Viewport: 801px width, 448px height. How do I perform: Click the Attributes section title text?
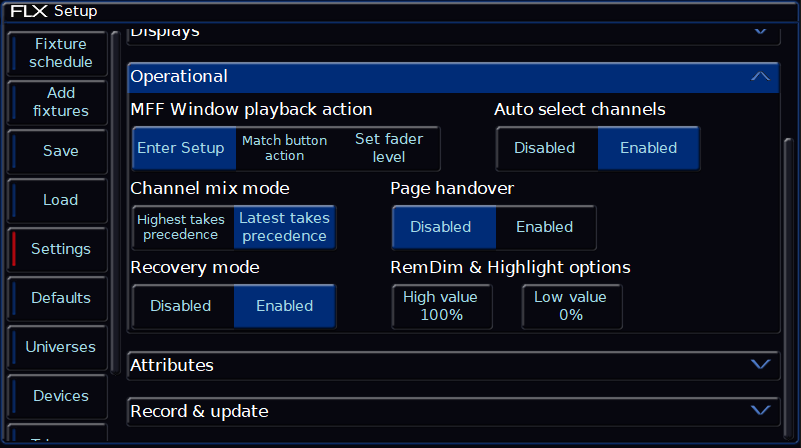[x=172, y=365]
